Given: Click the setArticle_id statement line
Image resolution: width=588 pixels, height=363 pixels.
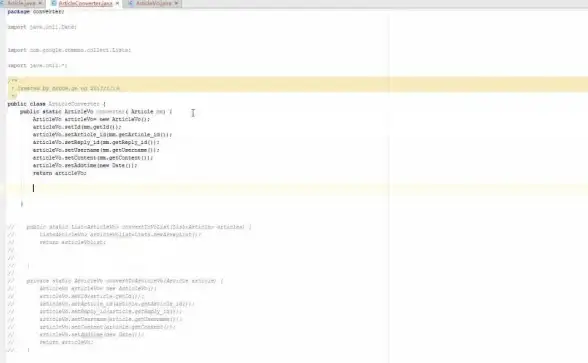Looking at the screenshot, I should point(102,135).
